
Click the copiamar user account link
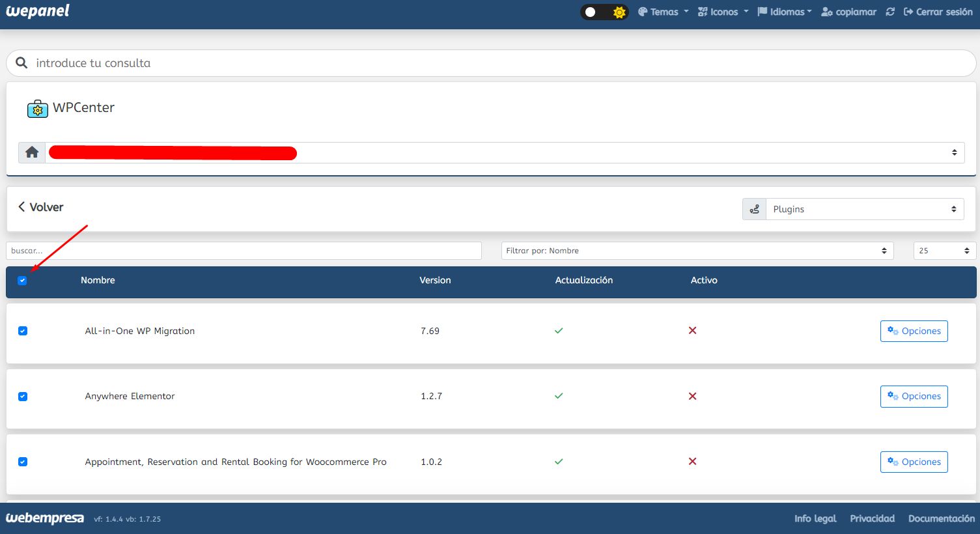(x=848, y=12)
